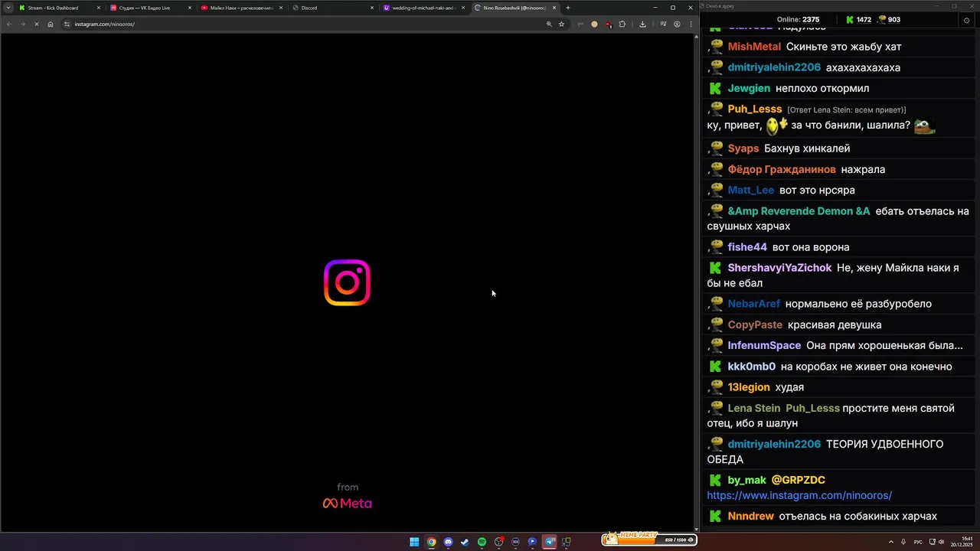This screenshot has height=551, width=980.
Task: Open the instagram.com/ninooros link in chat
Action: (799, 495)
